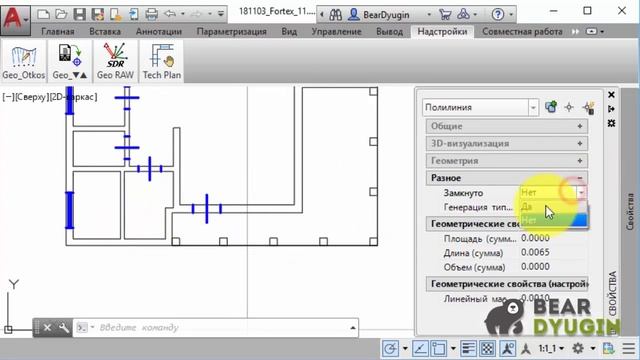This screenshot has width=640, height=360.
Task: Toggle transparency display in status bar
Action: (x=487, y=348)
